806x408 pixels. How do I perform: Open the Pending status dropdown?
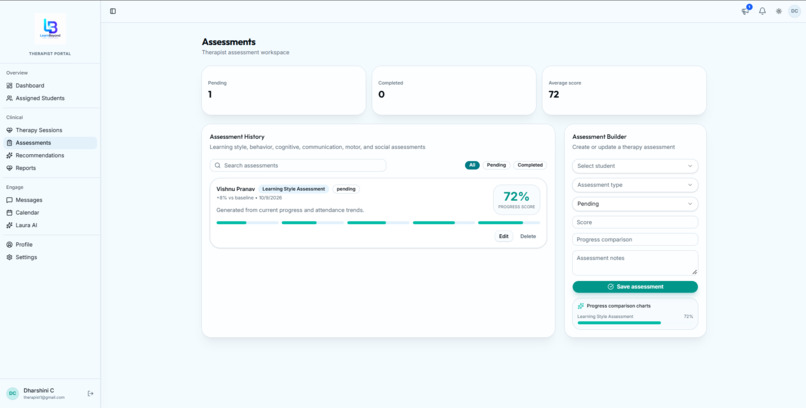pos(635,204)
